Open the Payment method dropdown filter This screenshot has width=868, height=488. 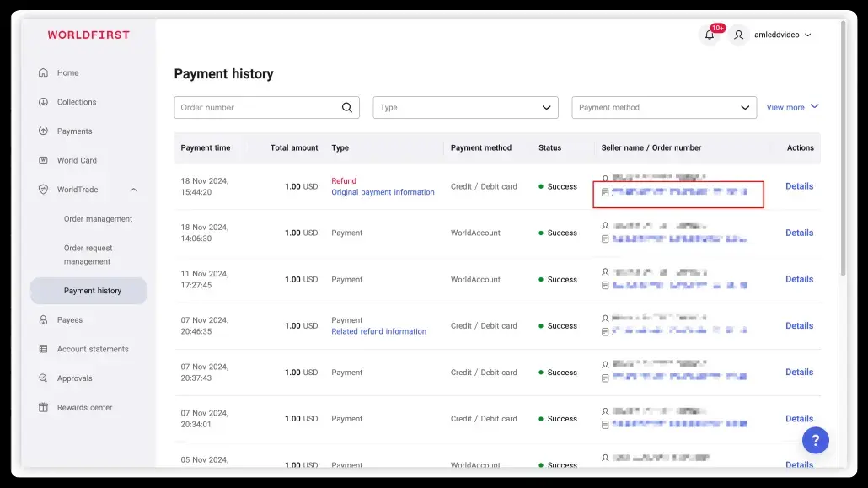click(x=664, y=108)
